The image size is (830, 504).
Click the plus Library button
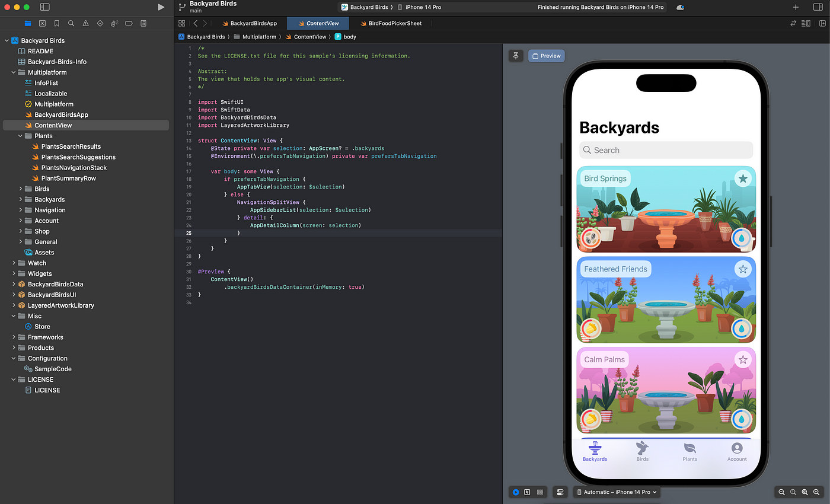click(x=796, y=7)
